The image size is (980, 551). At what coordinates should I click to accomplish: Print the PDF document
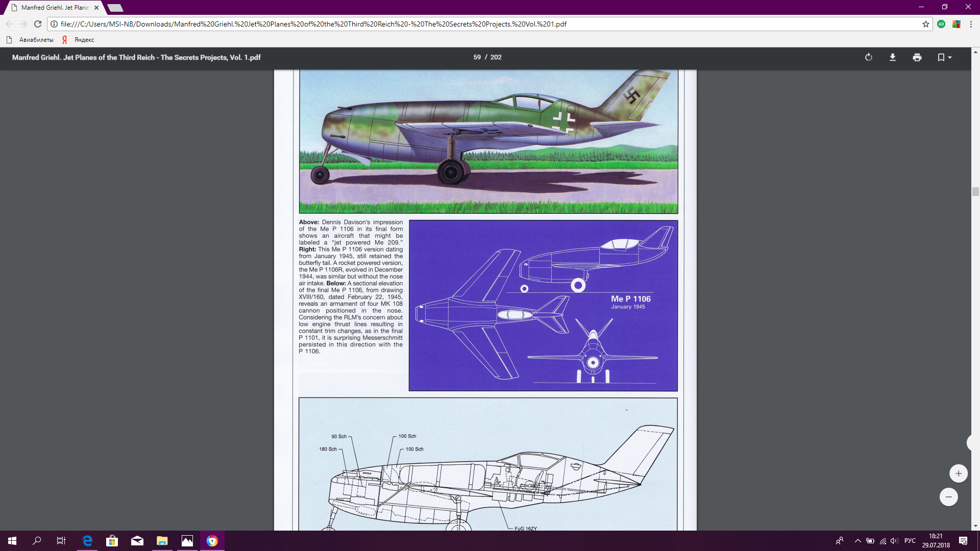click(917, 57)
